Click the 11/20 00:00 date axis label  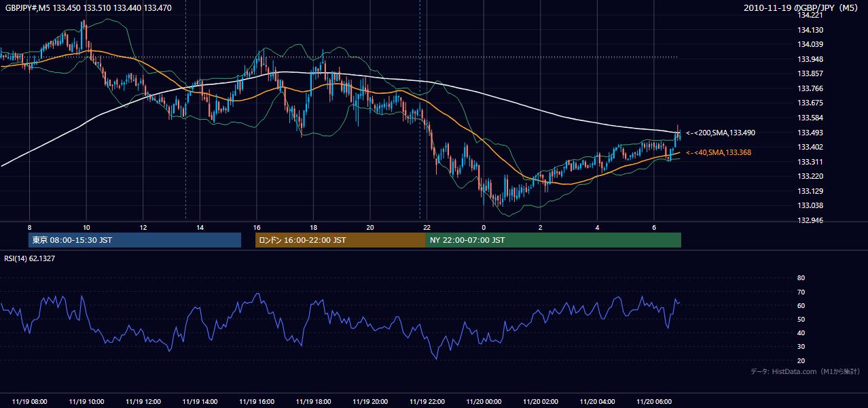pos(484,402)
